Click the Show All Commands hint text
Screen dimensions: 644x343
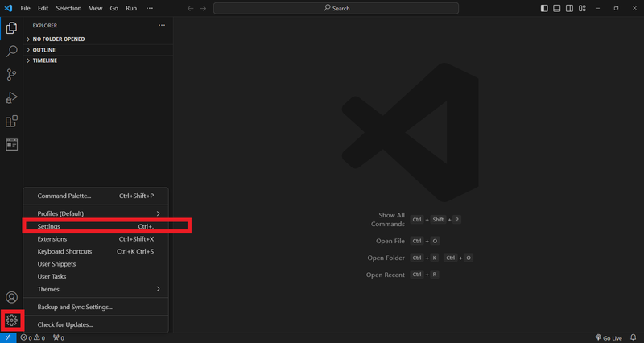point(388,220)
